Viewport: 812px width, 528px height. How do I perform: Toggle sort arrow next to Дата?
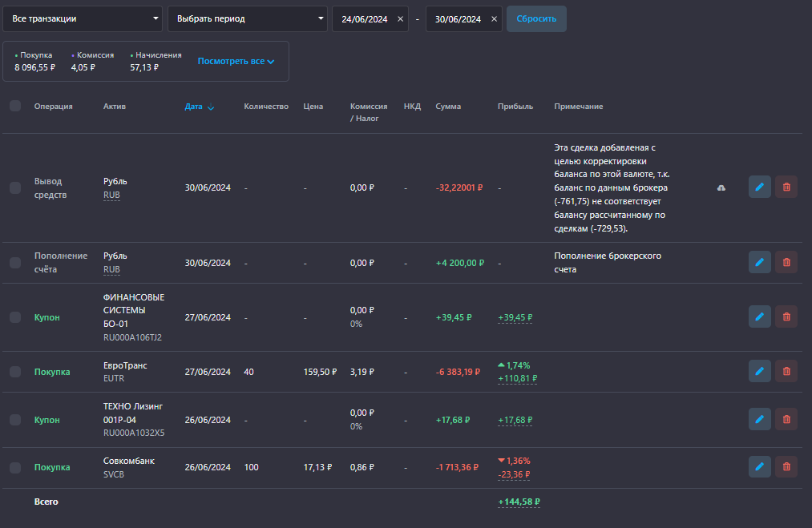coord(211,107)
